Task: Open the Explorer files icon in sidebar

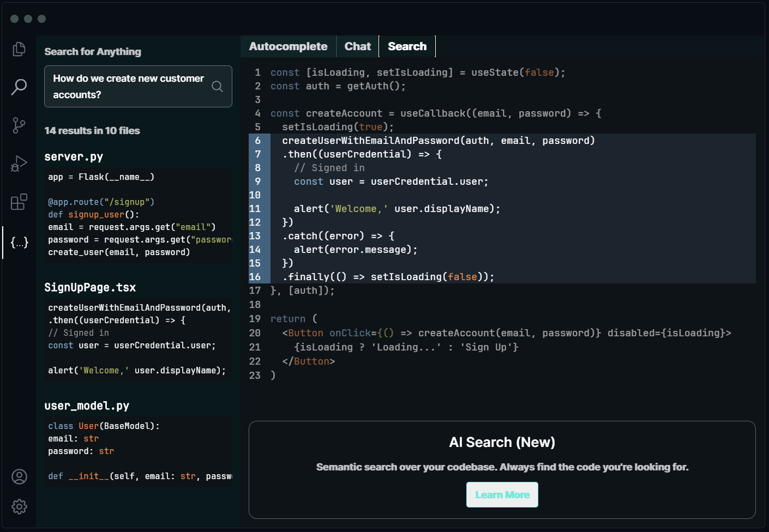Action: pyautogui.click(x=19, y=49)
